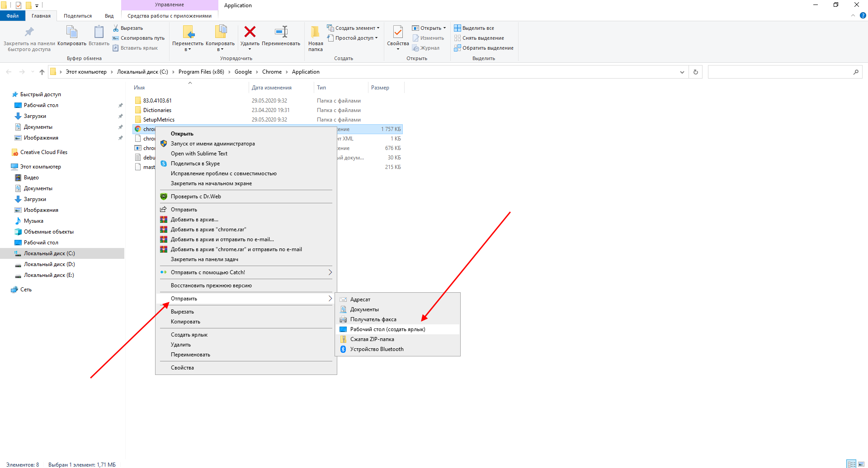Expand Отправить с помощью Catch! submenu
This screenshot has width=868, height=468.
pyautogui.click(x=246, y=272)
